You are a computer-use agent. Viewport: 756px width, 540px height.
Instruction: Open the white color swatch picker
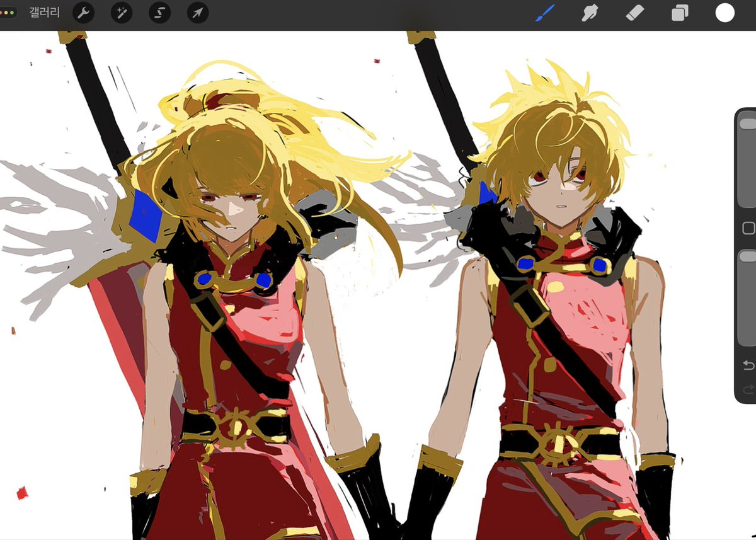point(725,13)
